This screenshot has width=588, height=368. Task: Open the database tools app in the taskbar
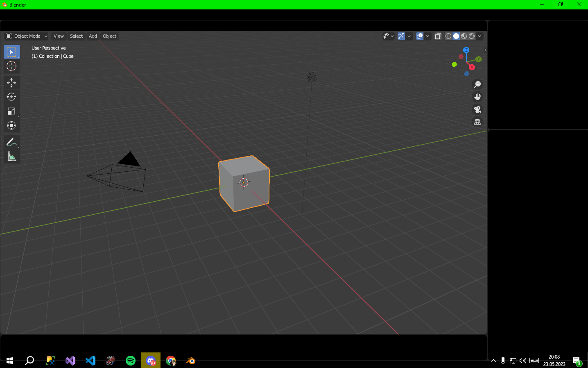50,361
